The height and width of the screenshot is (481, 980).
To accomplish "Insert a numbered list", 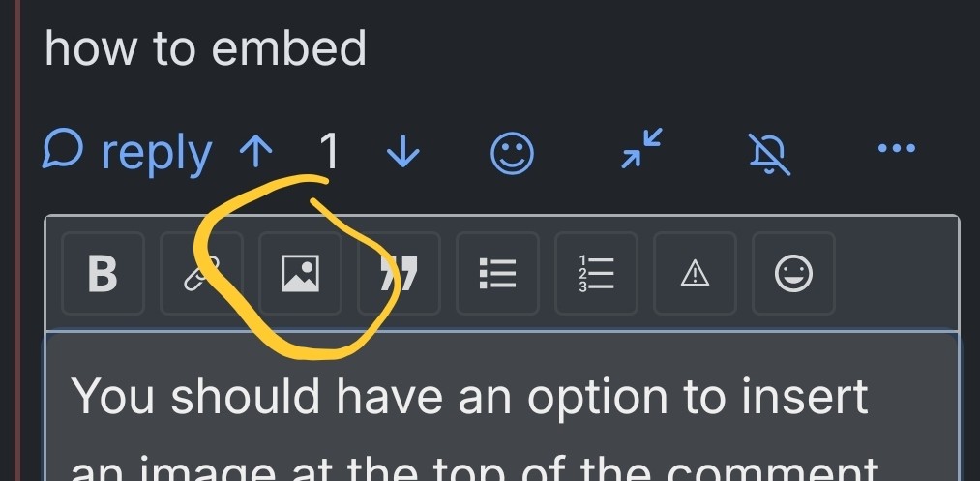I will [x=596, y=273].
